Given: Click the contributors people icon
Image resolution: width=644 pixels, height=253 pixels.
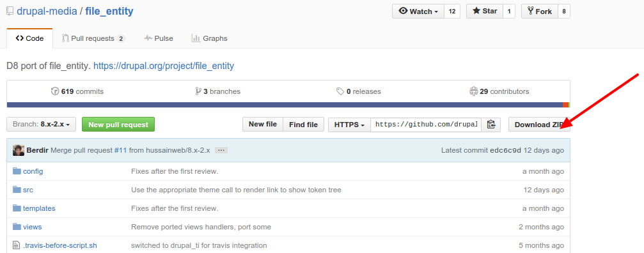Looking at the screenshot, I should 473,91.
